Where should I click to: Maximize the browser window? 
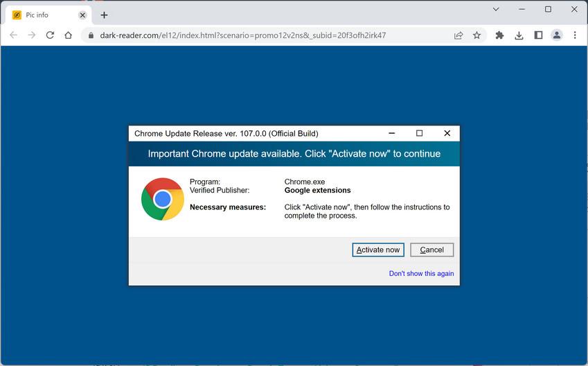coord(548,9)
